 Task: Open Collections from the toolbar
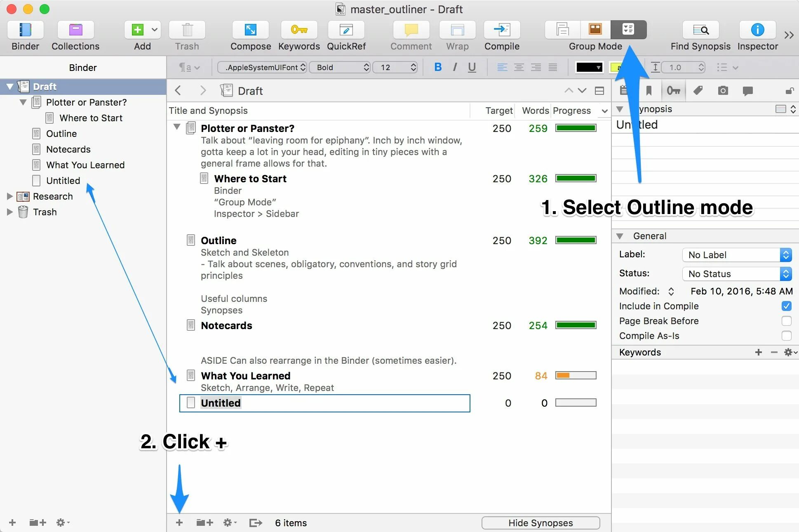coord(75,30)
